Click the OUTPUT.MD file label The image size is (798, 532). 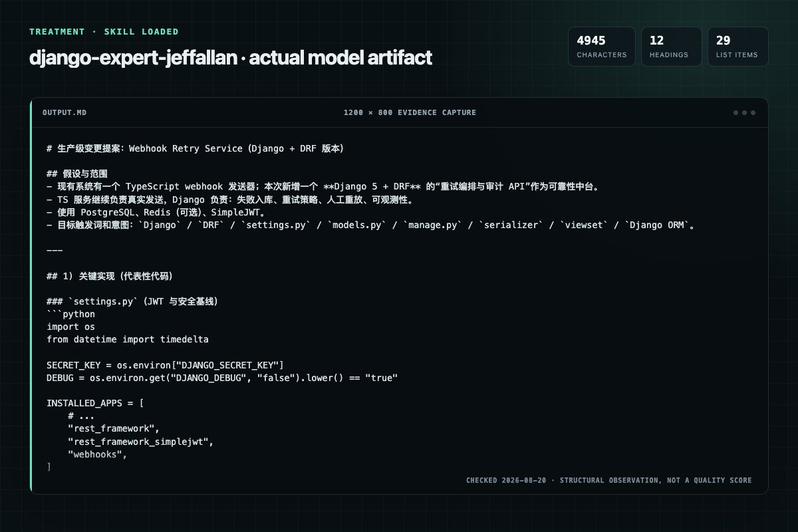tap(64, 113)
